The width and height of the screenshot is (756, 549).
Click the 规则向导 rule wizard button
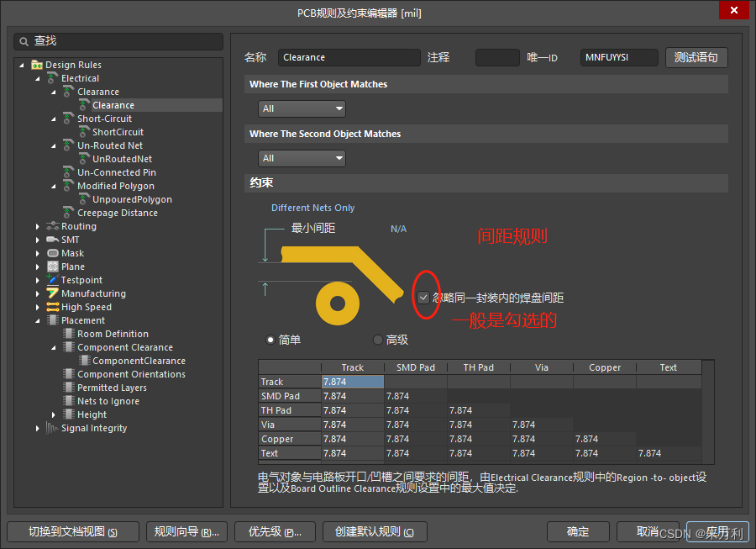click(x=186, y=531)
